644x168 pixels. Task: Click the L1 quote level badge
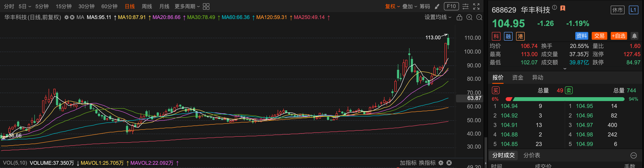coord(633,10)
